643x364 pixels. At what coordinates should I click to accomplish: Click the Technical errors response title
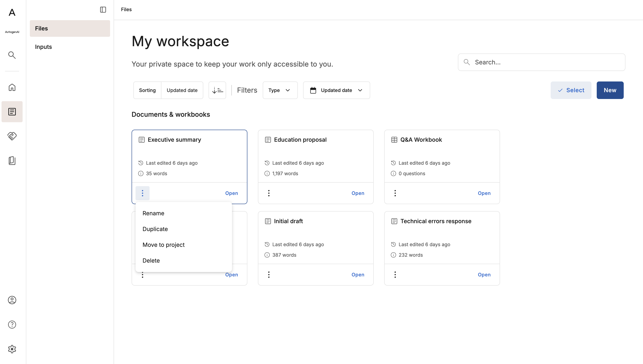pos(436,221)
